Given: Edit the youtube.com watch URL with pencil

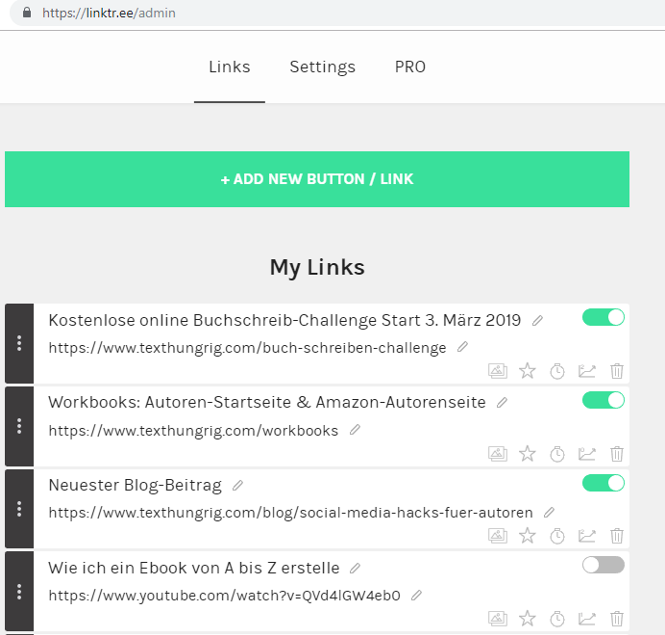Looking at the screenshot, I should coord(416,596).
